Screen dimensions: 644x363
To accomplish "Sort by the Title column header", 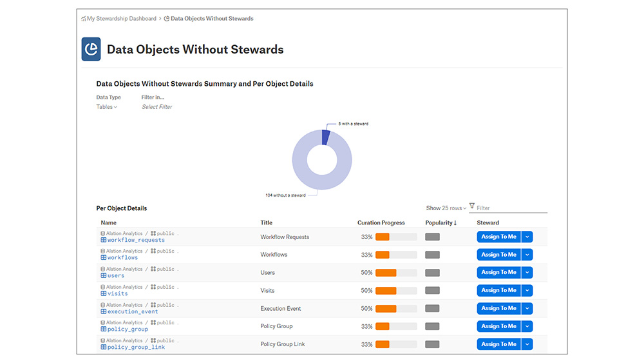I will 266,223.
